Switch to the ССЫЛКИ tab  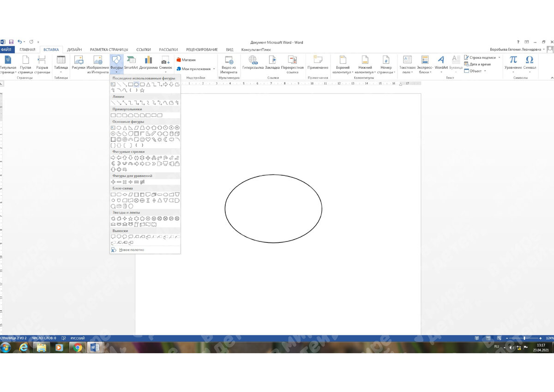point(144,49)
